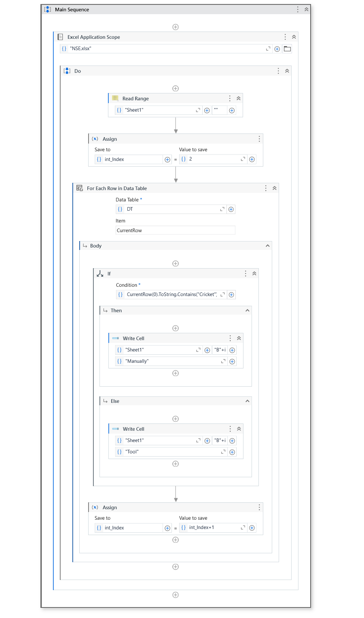Open Do sequence options menu

(278, 71)
